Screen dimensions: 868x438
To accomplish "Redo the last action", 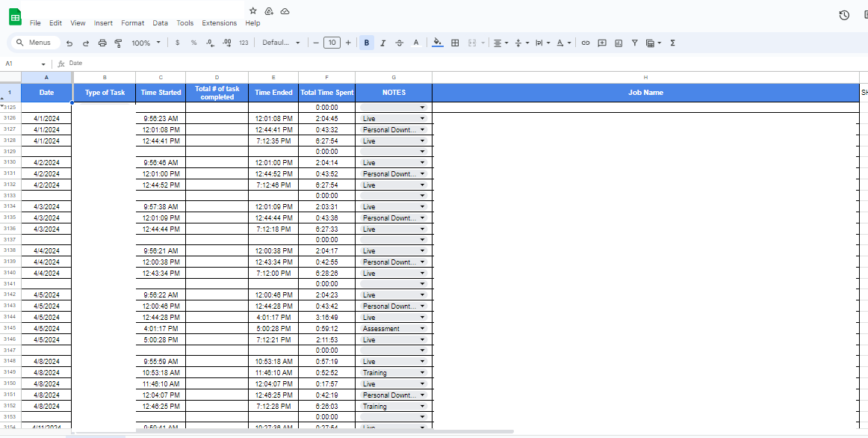I will click(x=86, y=43).
